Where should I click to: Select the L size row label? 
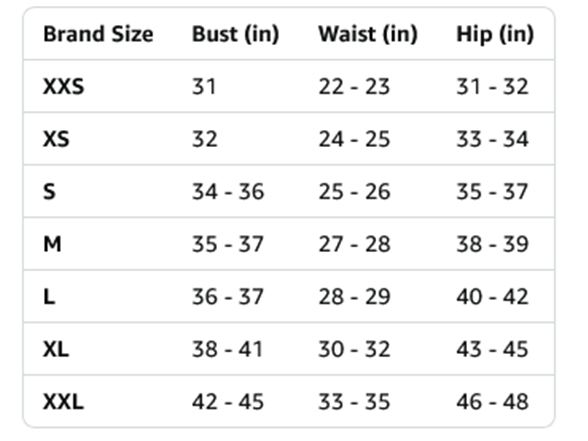pyautogui.click(x=49, y=297)
